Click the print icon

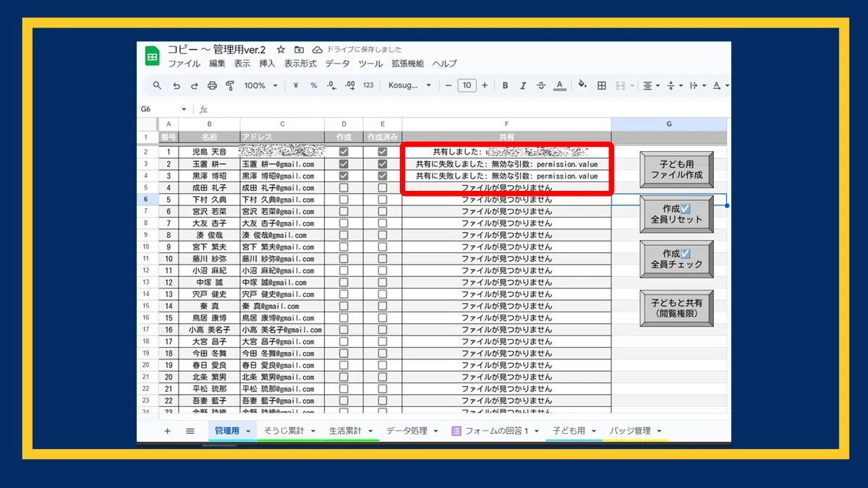[212, 85]
